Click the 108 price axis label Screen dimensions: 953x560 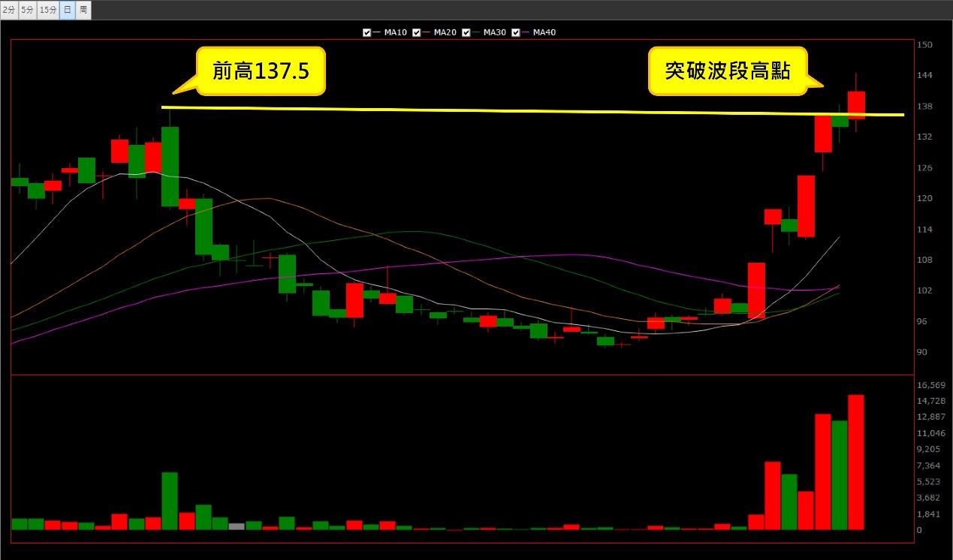tap(924, 260)
